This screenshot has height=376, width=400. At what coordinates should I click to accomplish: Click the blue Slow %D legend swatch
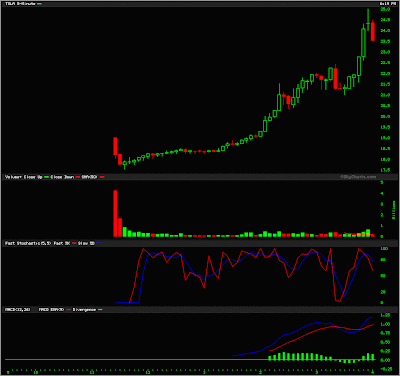pyautogui.click(x=98, y=244)
